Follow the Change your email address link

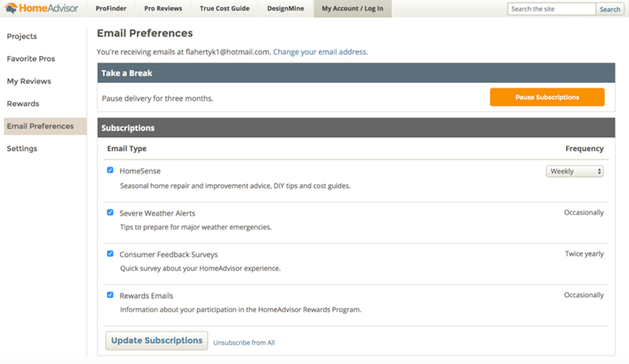point(320,52)
